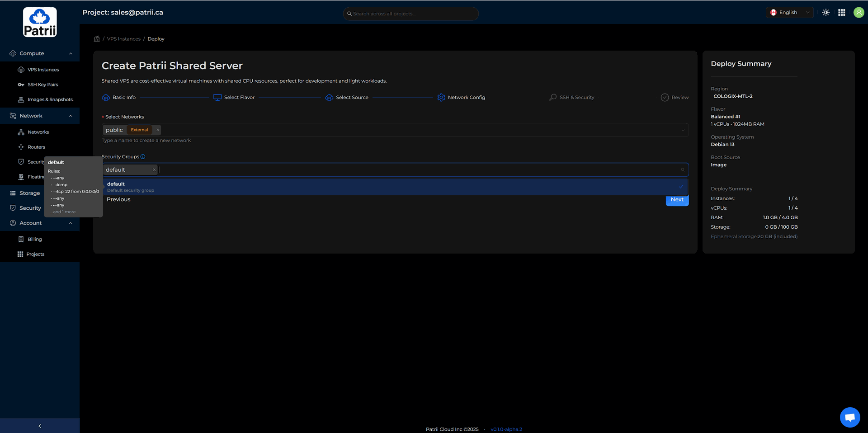Collapse the Compute sidebar section
This screenshot has width=868, height=433.
tap(71, 53)
